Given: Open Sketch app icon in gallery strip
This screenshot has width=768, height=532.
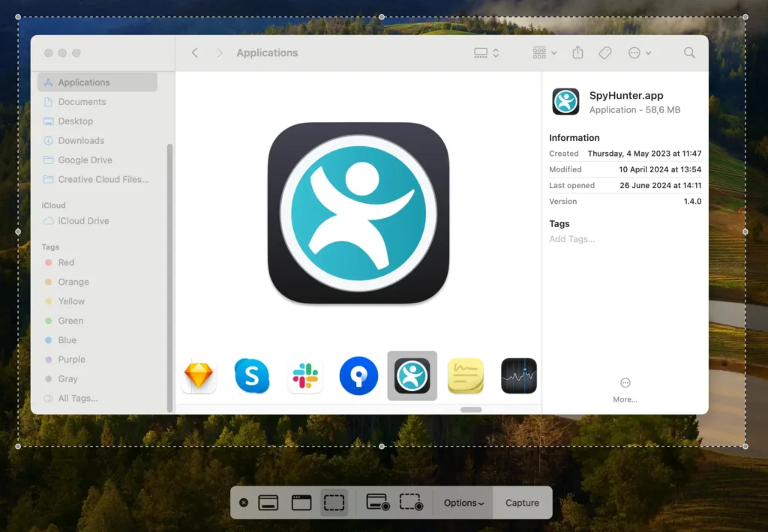Looking at the screenshot, I should click(x=198, y=376).
